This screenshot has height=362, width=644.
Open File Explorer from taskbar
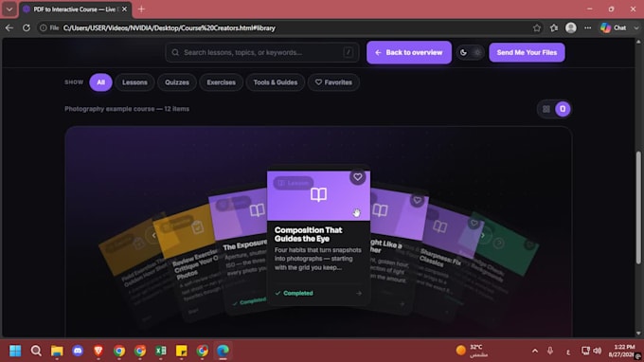point(57,351)
